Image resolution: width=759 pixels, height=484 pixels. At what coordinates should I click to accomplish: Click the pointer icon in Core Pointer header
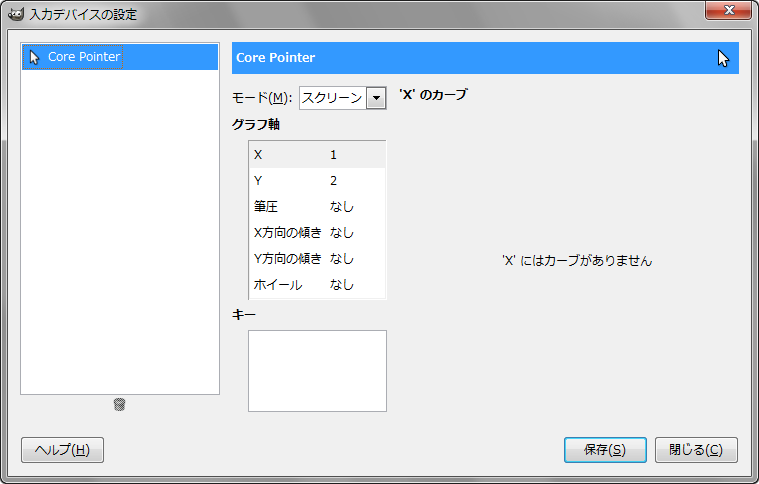[723, 58]
